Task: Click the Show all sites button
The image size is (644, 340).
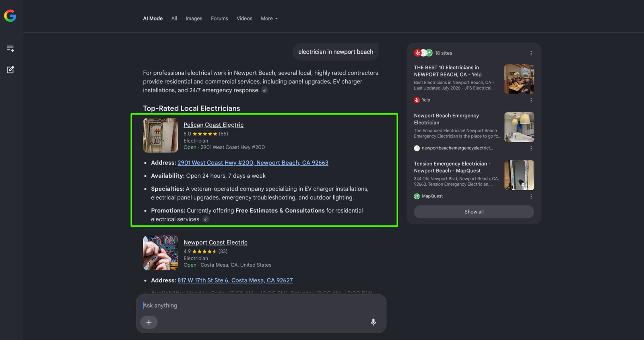Action: point(474,212)
